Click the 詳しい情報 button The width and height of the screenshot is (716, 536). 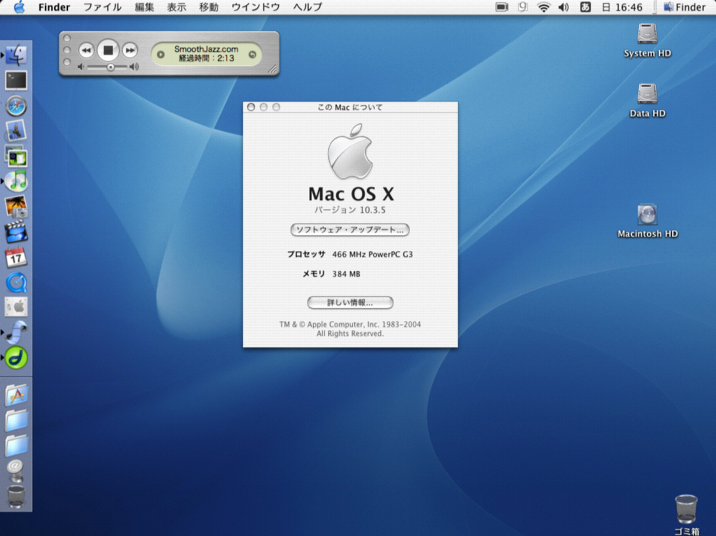pyautogui.click(x=350, y=303)
